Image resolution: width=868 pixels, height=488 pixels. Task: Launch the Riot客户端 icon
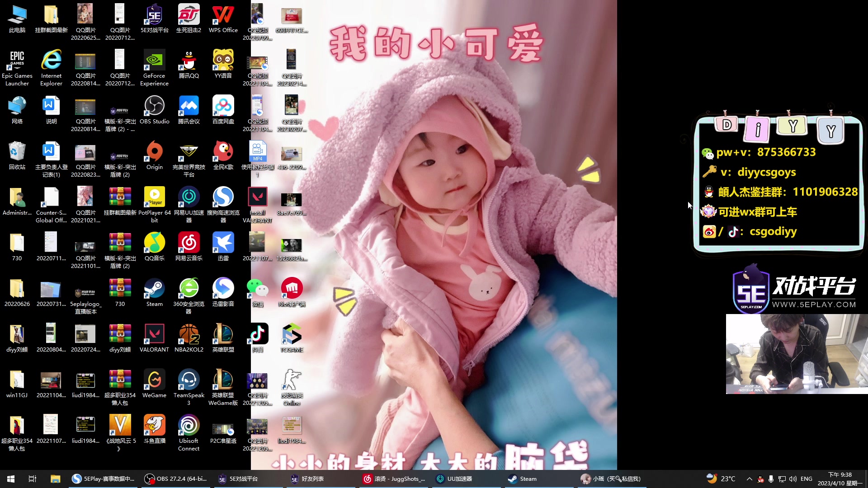click(x=292, y=292)
